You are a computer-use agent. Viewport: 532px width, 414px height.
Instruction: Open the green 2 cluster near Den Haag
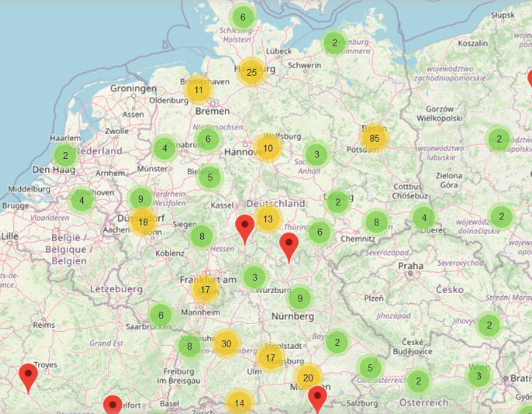click(66, 155)
